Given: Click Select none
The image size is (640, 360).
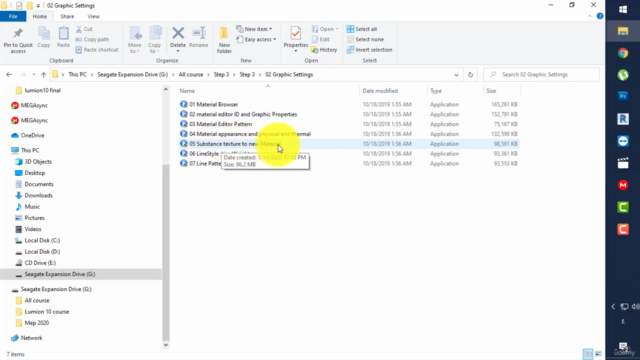Looking at the screenshot, I should click(365, 39).
